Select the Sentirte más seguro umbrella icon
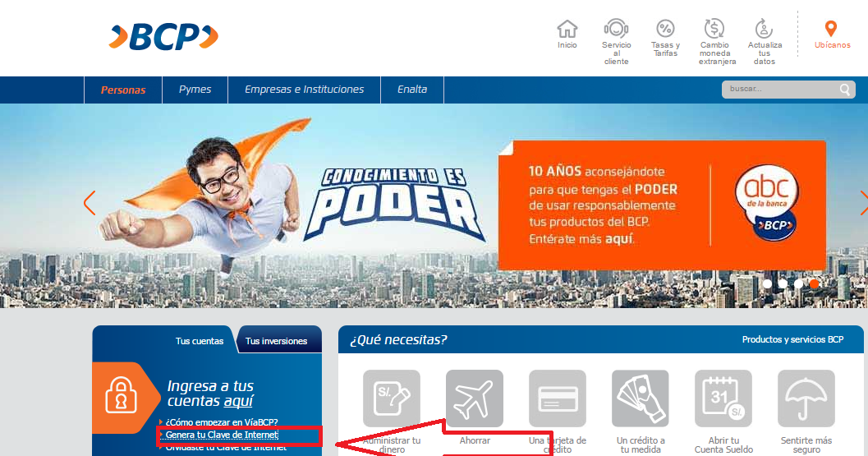868x456 pixels. tap(806, 398)
